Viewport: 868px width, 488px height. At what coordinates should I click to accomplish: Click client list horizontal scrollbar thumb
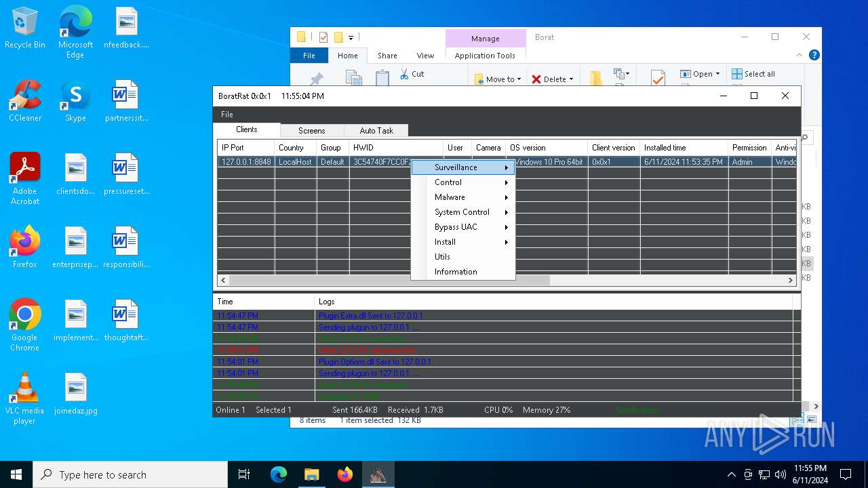[x=390, y=280]
